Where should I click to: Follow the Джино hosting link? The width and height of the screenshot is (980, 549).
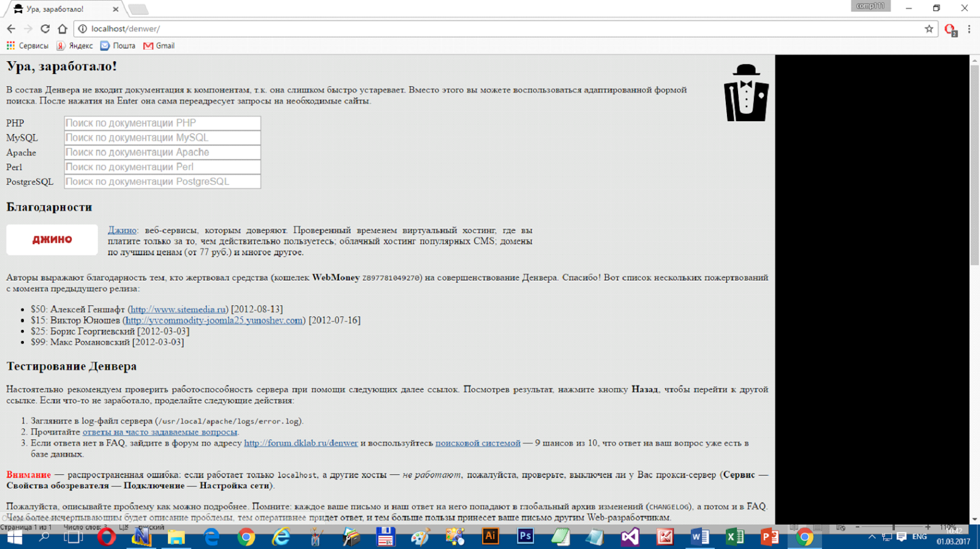(x=122, y=231)
